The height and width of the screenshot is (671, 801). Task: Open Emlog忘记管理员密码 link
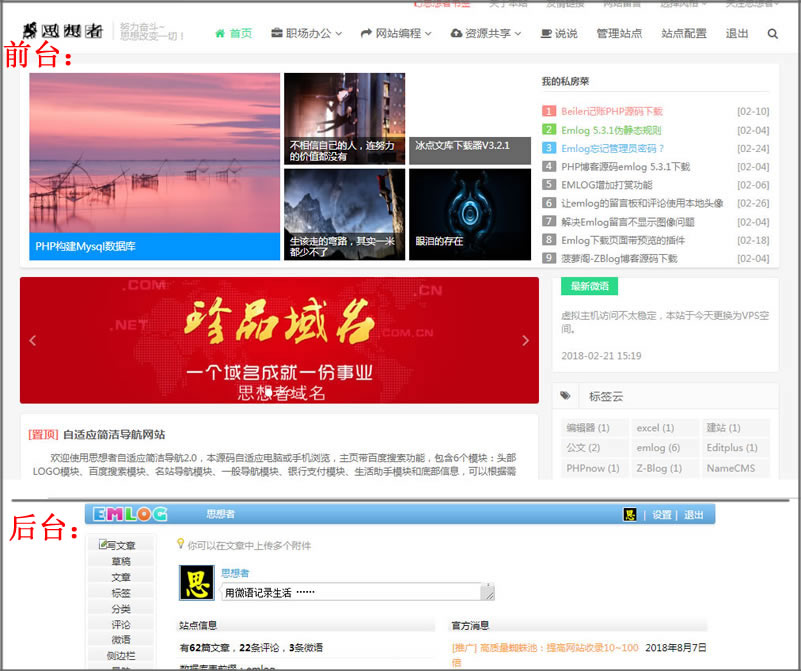(612, 149)
